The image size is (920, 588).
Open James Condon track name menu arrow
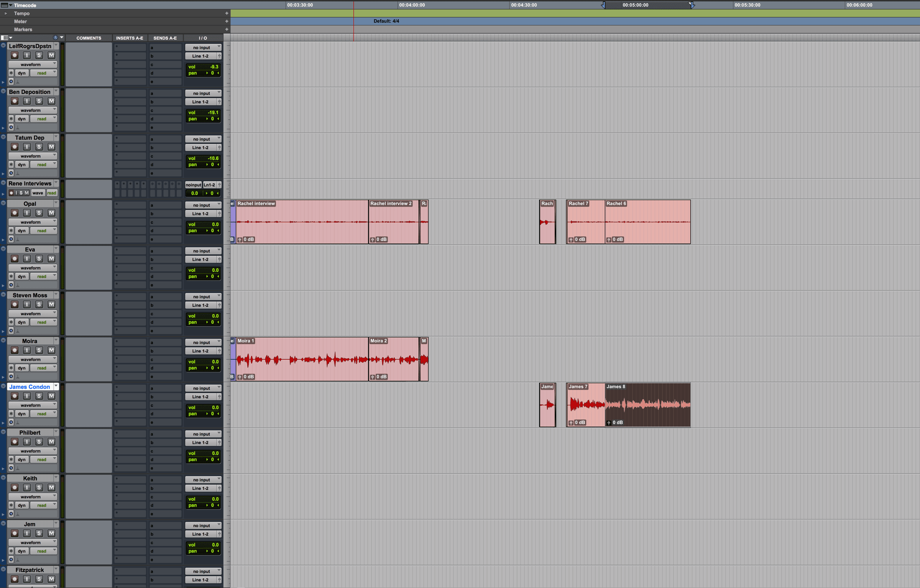tap(56, 386)
